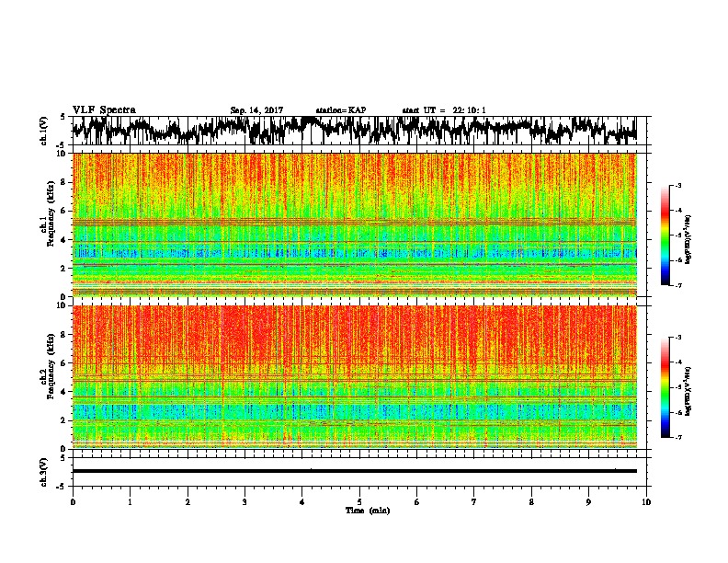The height and width of the screenshot is (563, 728).
Task: Click the ch.2 spectrogram color scale bar
Action: pos(665,387)
